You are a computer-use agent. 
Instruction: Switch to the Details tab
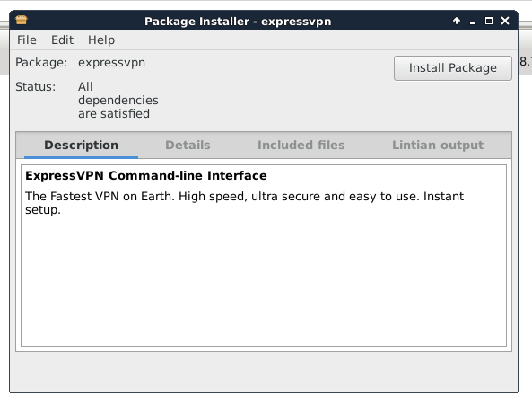point(188,146)
